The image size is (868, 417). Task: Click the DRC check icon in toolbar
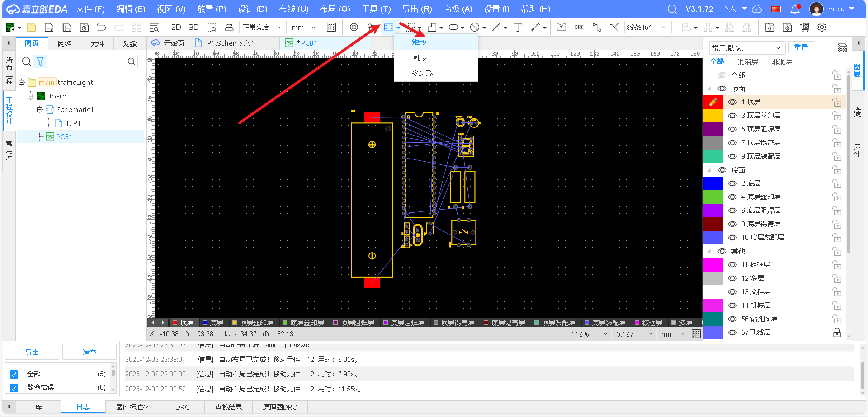[579, 28]
